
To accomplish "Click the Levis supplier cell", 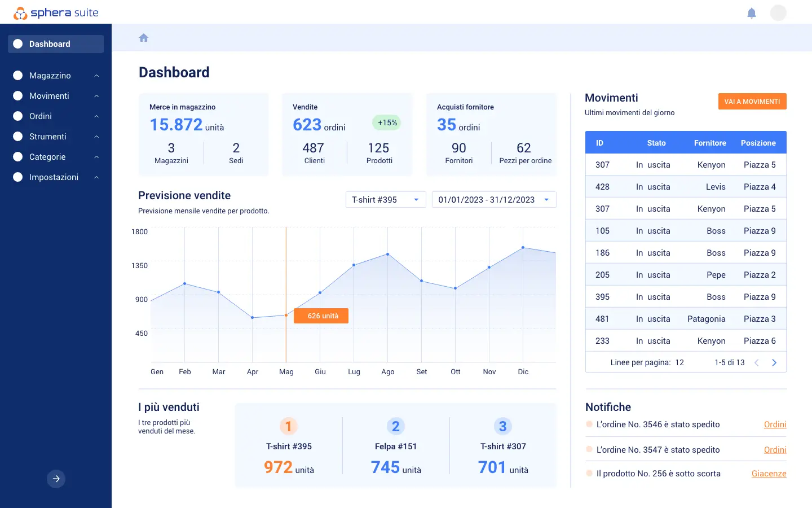I will [x=716, y=187].
